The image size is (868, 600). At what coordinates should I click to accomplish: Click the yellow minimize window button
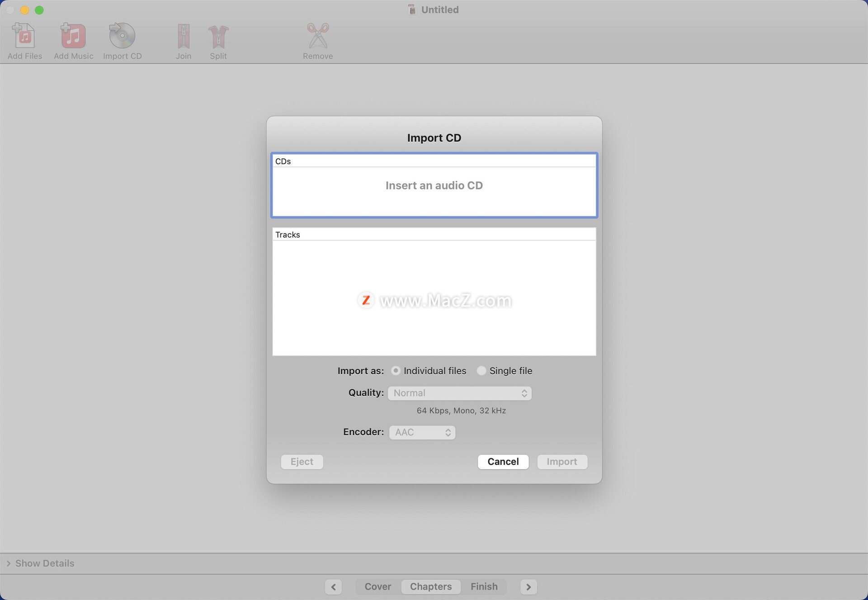click(x=25, y=10)
